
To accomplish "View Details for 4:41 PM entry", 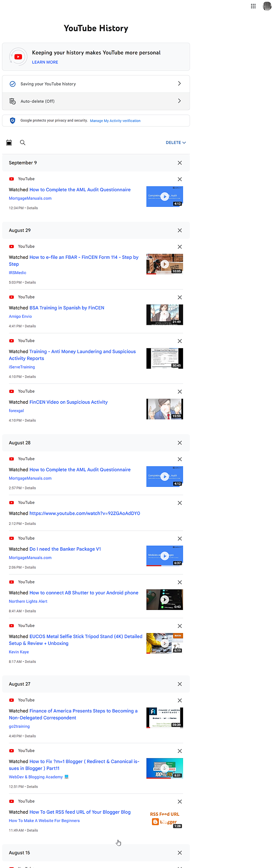I will [x=30, y=326].
